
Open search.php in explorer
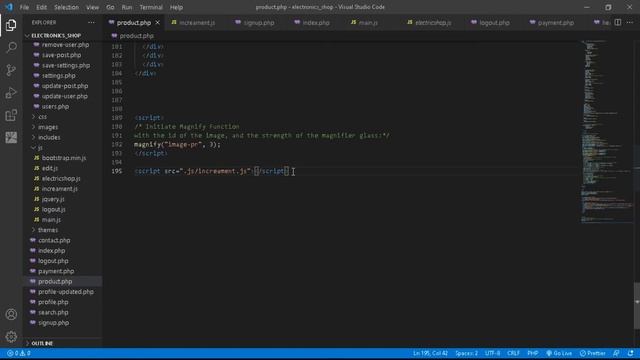[x=53, y=312]
